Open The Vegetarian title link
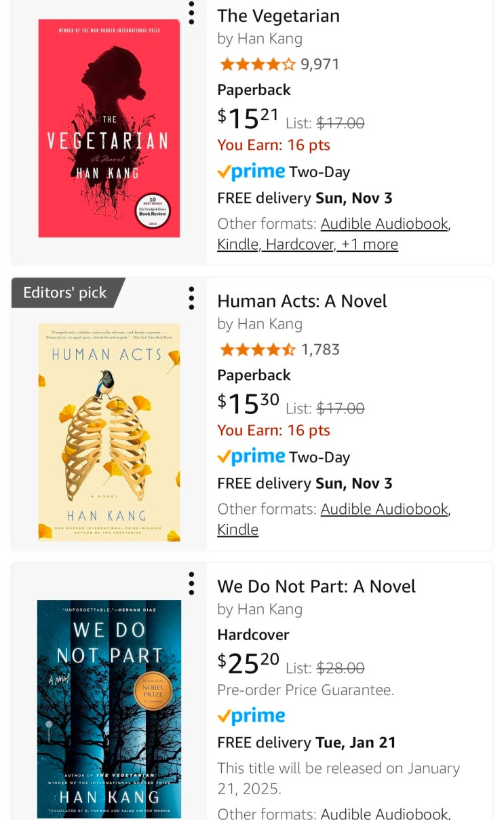 278,16
